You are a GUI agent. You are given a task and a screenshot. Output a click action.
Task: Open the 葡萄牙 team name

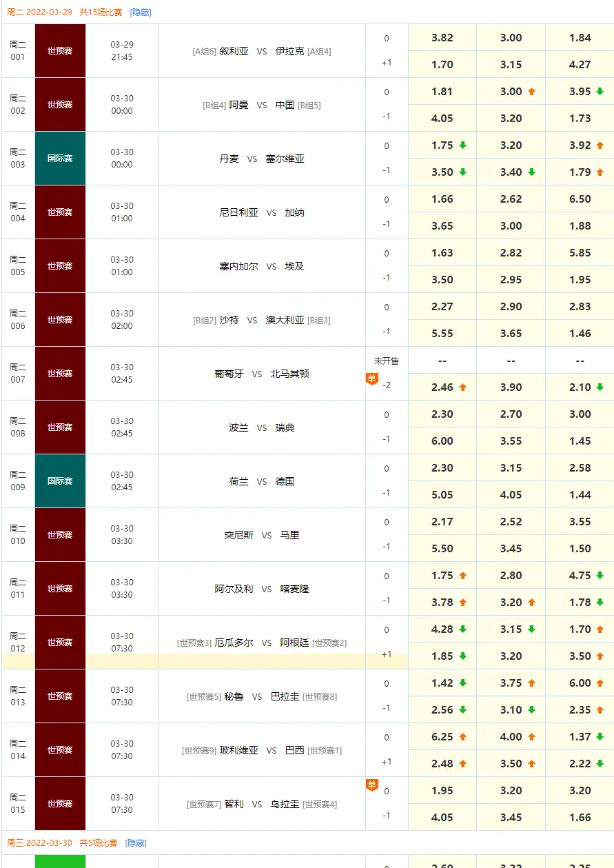(x=229, y=374)
